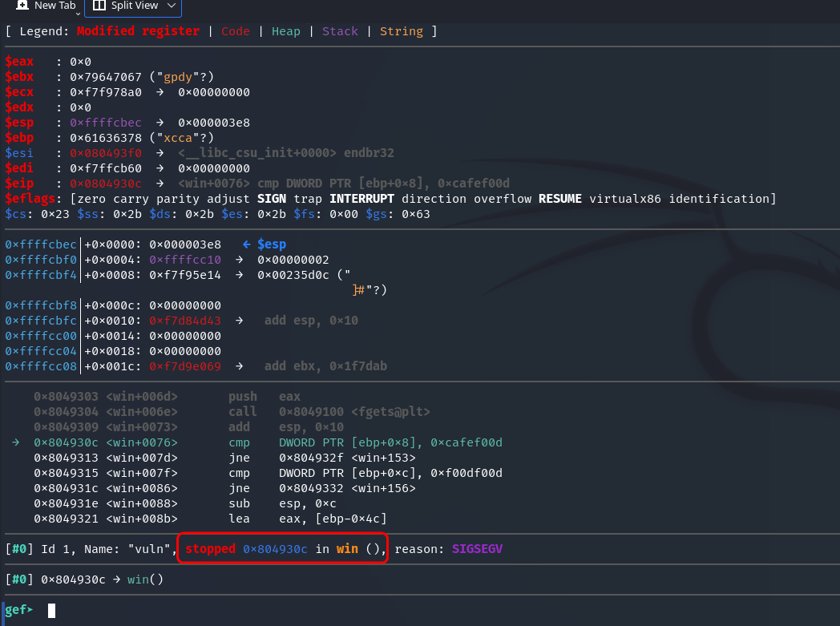Click the 'Stack' legend entry
The image size is (840, 626).
pos(340,31)
